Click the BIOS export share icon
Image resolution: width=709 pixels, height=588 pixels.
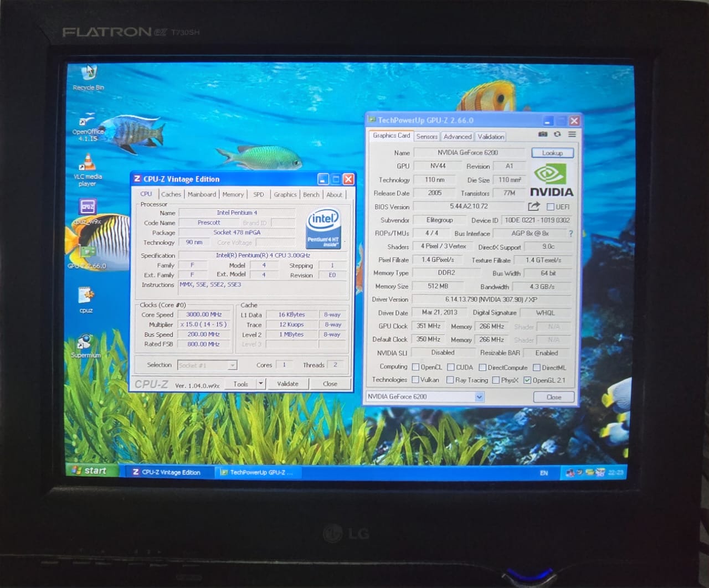(x=533, y=207)
